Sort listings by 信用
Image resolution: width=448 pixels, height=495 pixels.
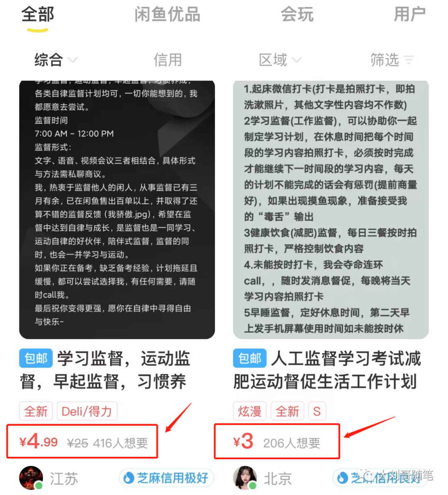click(168, 60)
